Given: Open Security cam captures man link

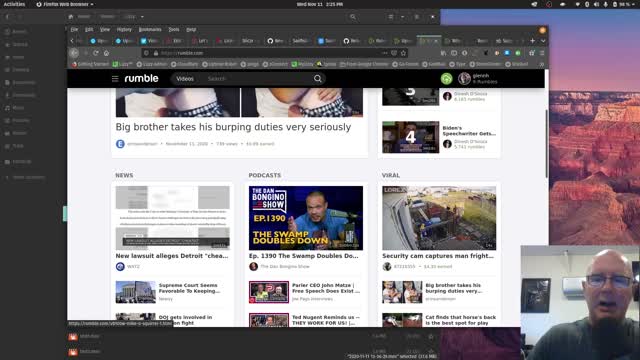Looking at the screenshot, I should coord(438,256).
